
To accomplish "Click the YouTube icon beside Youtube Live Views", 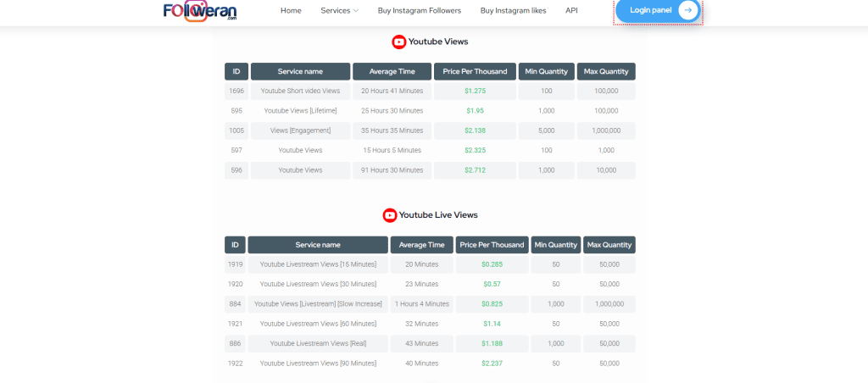I will click(390, 215).
